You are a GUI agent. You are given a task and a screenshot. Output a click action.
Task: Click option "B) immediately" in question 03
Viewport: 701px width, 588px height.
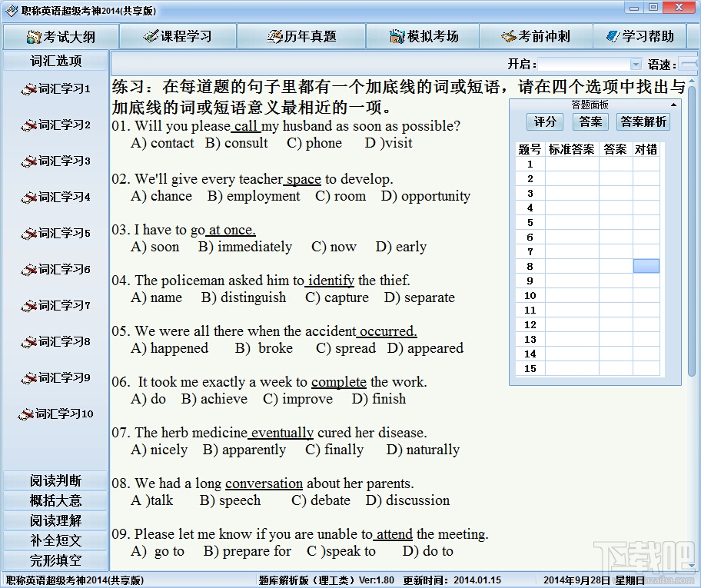point(245,247)
